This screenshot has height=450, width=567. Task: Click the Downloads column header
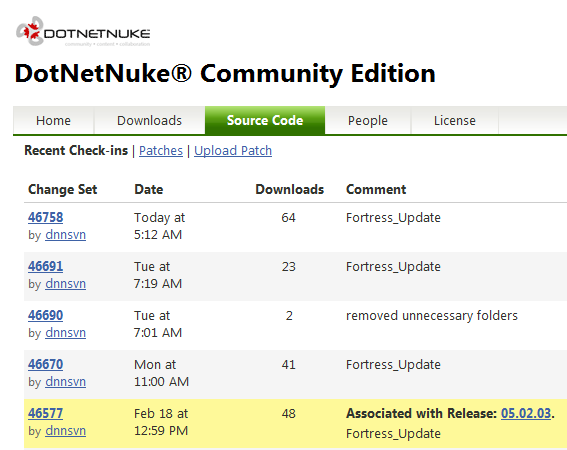290,190
